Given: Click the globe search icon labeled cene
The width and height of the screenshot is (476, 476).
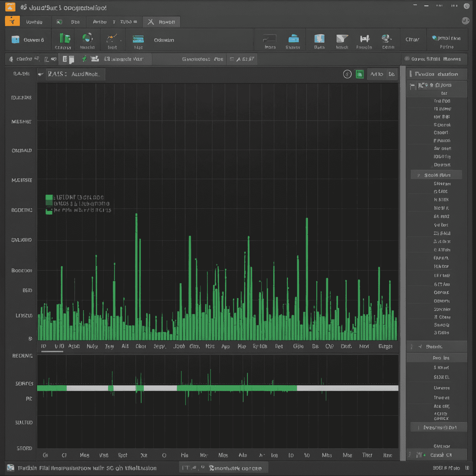Looking at the screenshot, I should (386, 38).
